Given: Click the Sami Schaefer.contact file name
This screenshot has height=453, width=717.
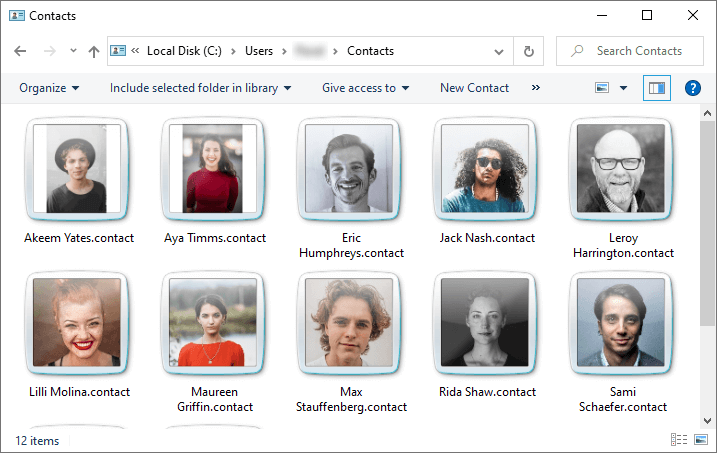Looking at the screenshot, I should (x=623, y=400).
